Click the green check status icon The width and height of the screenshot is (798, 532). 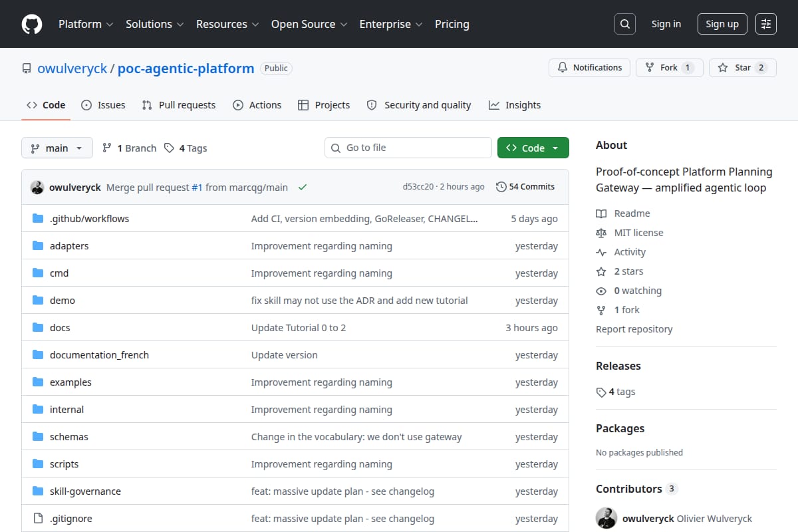[x=303, y=188]
